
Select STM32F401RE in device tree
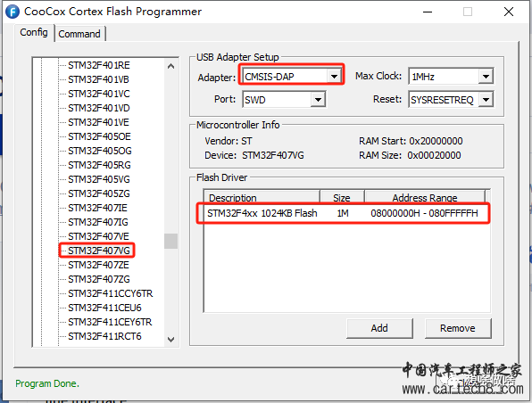point(99,65)
